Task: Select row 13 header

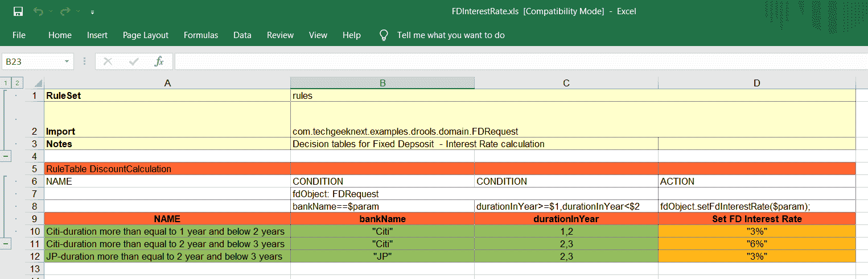Action: [35, 268]
